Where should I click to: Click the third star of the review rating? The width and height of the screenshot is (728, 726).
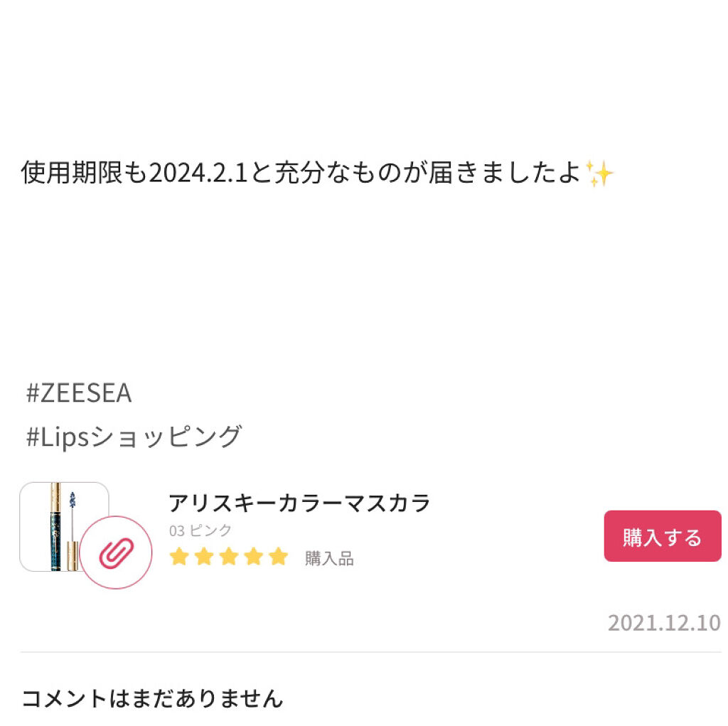227,557
